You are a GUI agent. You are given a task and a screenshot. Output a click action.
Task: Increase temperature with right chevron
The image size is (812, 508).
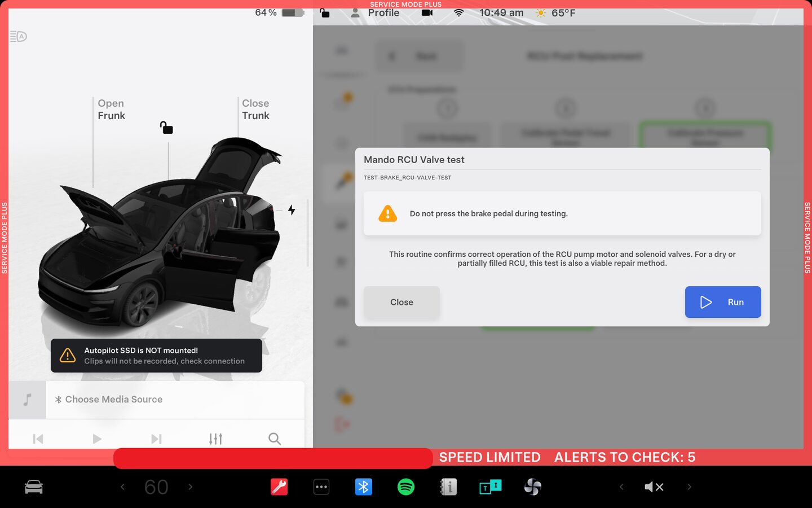191,487
